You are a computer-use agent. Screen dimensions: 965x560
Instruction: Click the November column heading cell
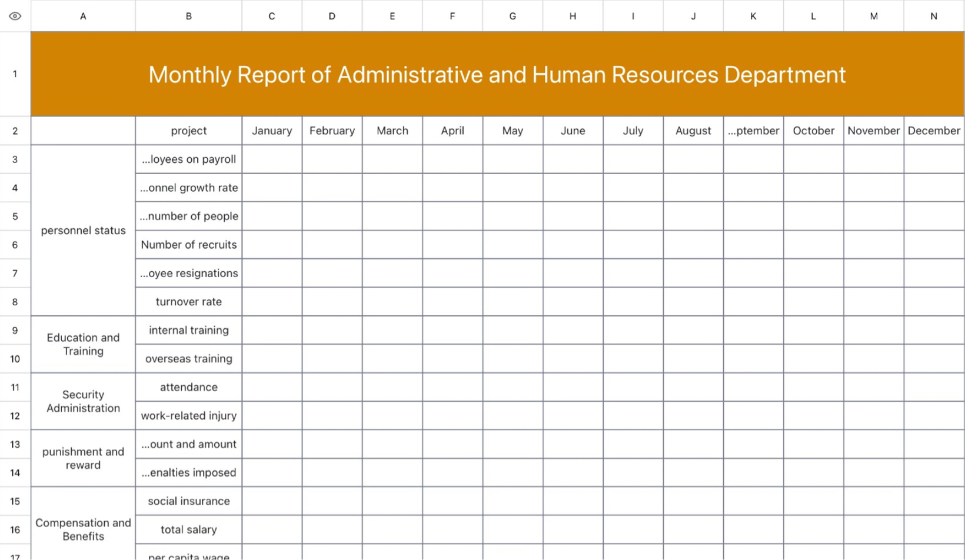(x=874, y=131)
